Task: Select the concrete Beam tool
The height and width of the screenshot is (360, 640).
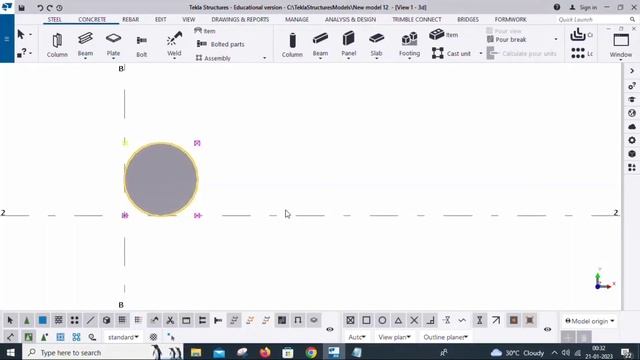Action: pos(320,43)
